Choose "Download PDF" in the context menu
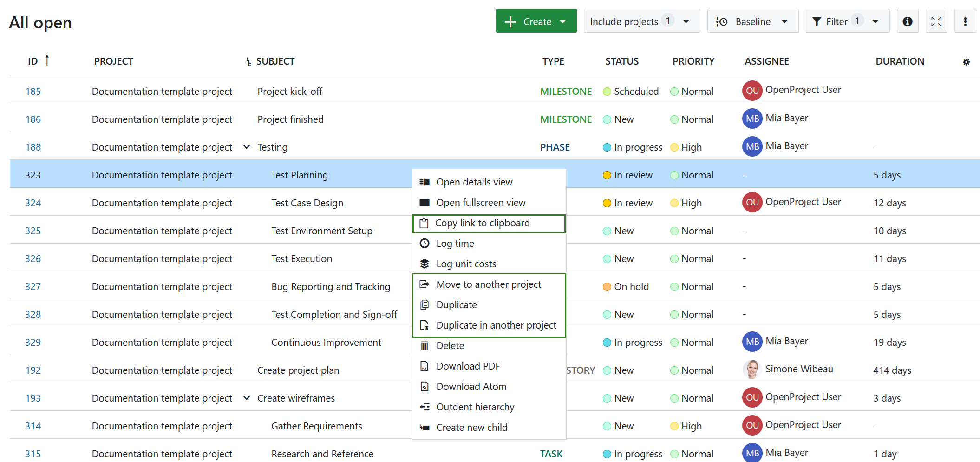 [468, 366]
